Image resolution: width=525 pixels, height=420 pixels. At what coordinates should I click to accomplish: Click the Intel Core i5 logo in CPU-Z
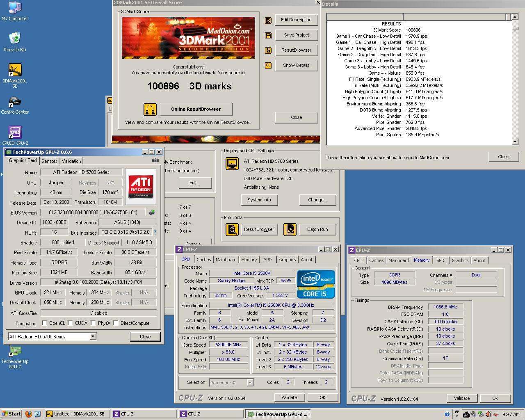click(x=316, y=284)
